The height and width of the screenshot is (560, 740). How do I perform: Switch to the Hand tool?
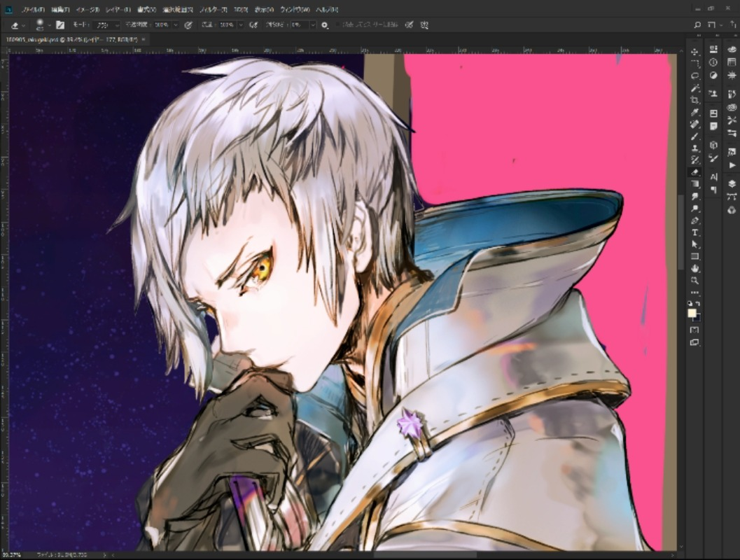click(694, 267)
